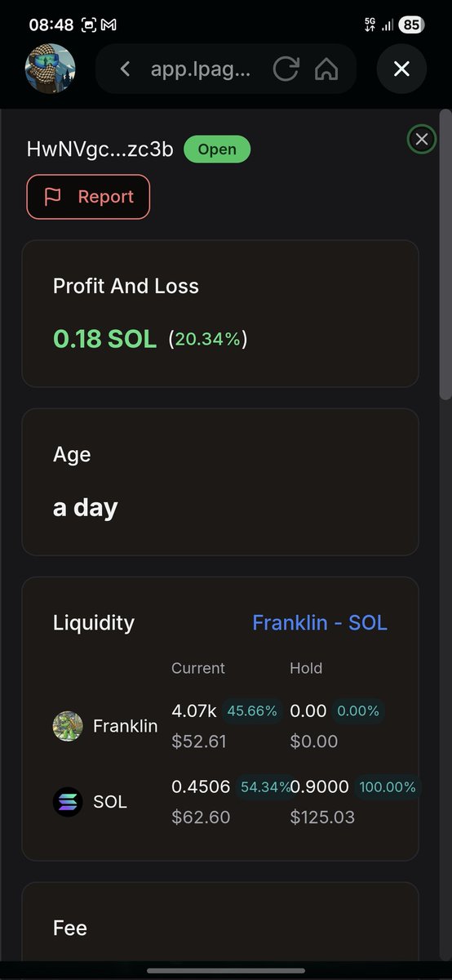
Task: Tap the Franklin token icon
Action: tap(68, 726)
